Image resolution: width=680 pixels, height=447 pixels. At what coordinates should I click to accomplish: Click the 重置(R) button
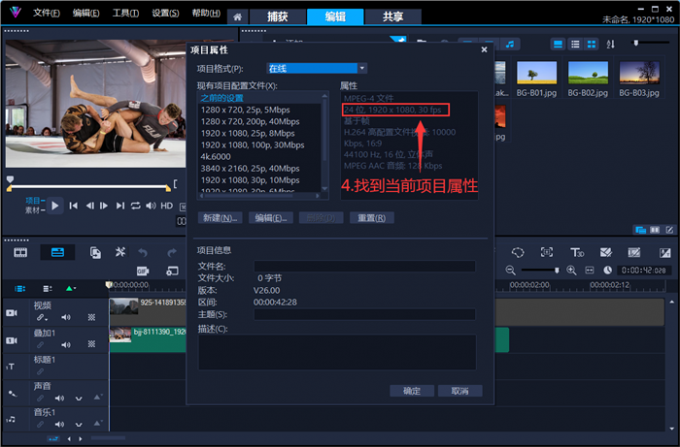372,218
